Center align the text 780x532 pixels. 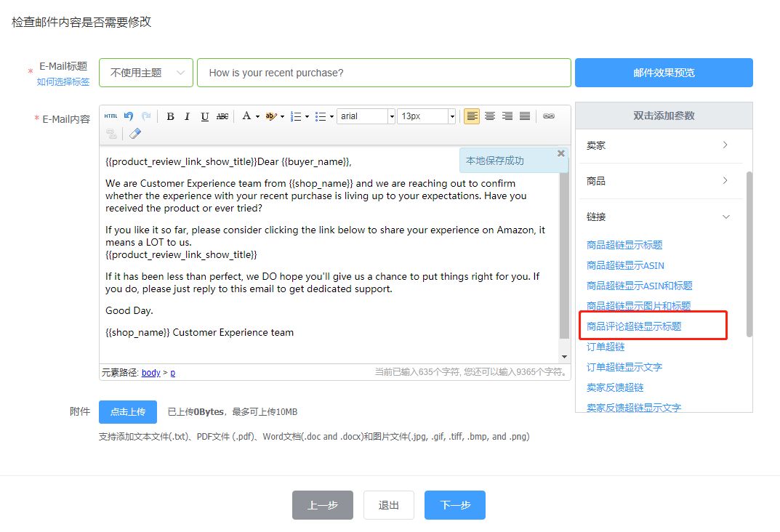click(490, 116)
